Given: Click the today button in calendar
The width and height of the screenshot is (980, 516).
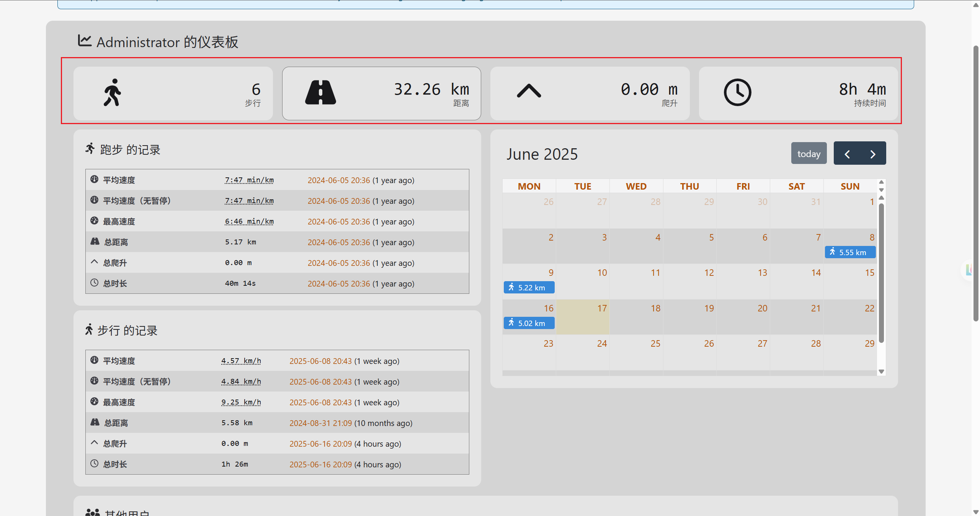Looking at the screenshot, I should point(809,154).
